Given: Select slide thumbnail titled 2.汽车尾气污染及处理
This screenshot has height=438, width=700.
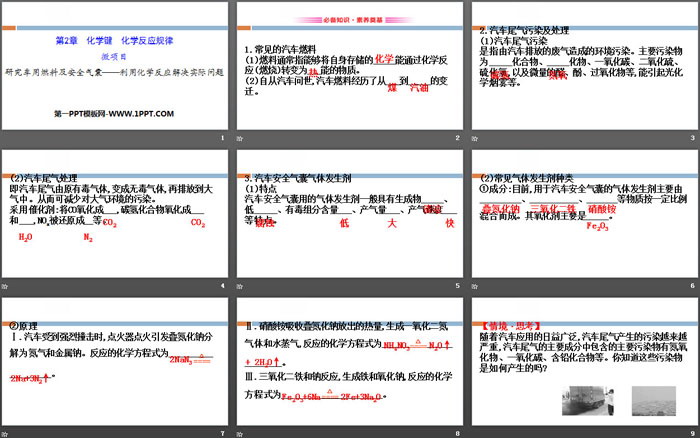Looking at the screenshot, I should (x=585, y=66).
